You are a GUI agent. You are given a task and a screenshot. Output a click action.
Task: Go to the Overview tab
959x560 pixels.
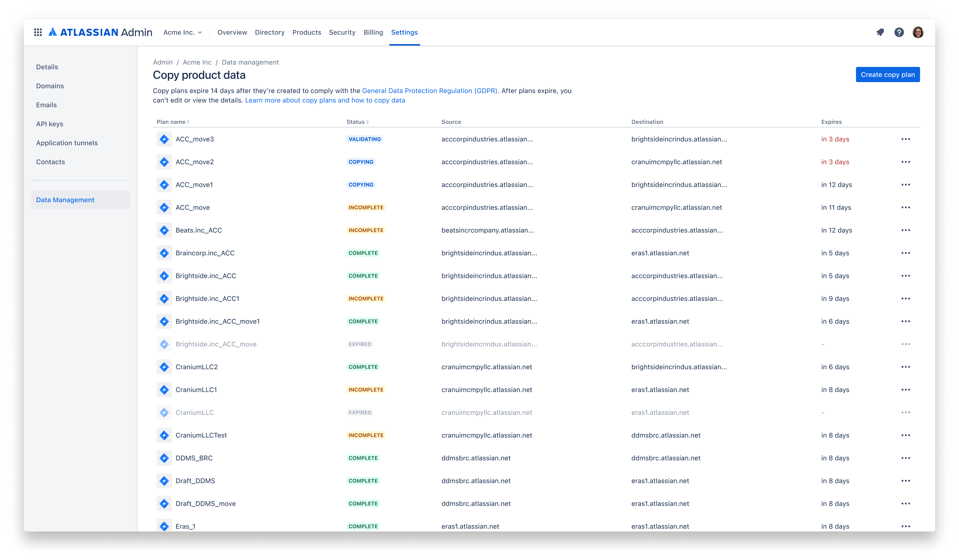[232, 32]
